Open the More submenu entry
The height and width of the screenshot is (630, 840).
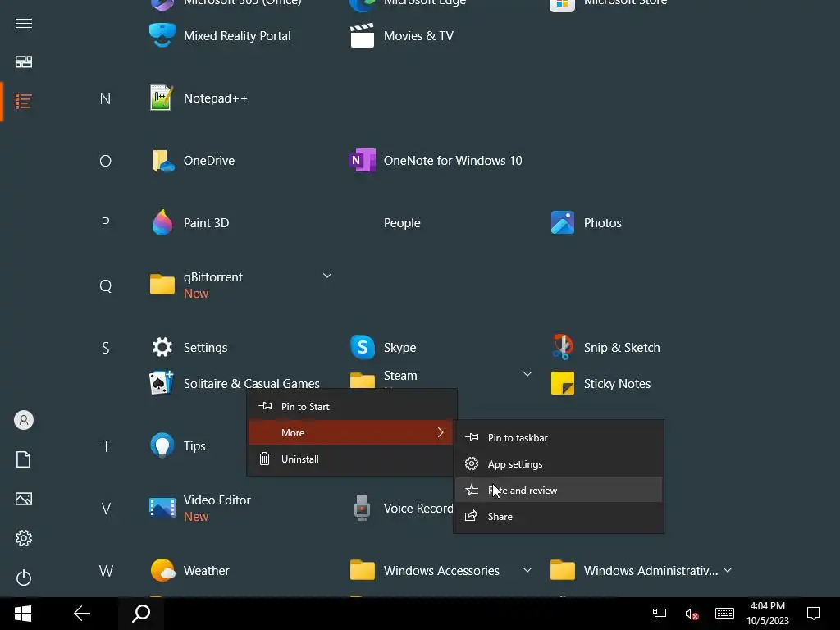click(x=351, y=432)
